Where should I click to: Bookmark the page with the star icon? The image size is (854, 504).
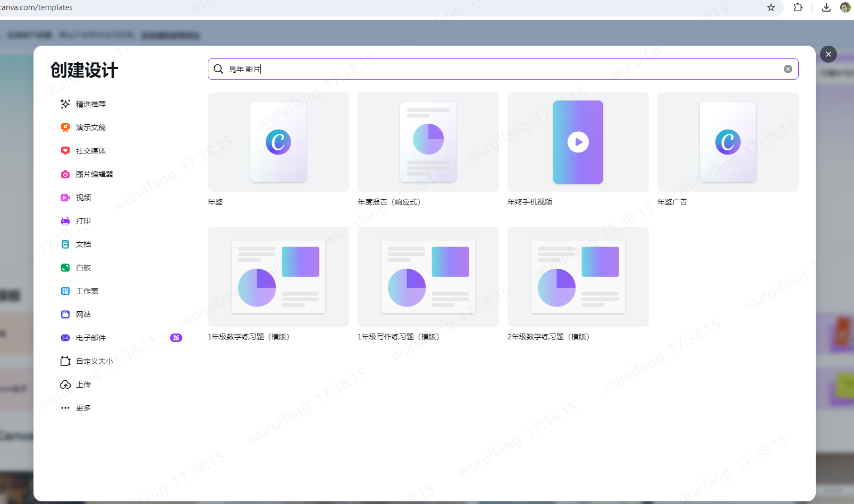[771, 7]
